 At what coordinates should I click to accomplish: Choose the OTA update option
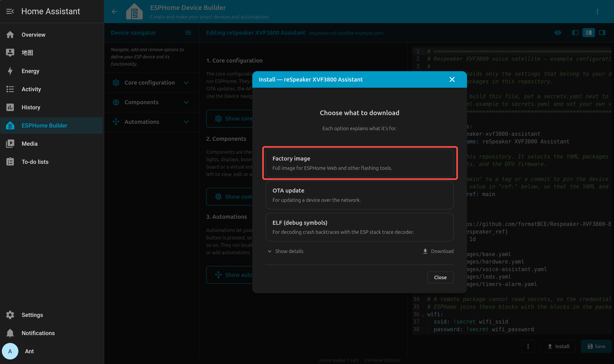(359, 195)
